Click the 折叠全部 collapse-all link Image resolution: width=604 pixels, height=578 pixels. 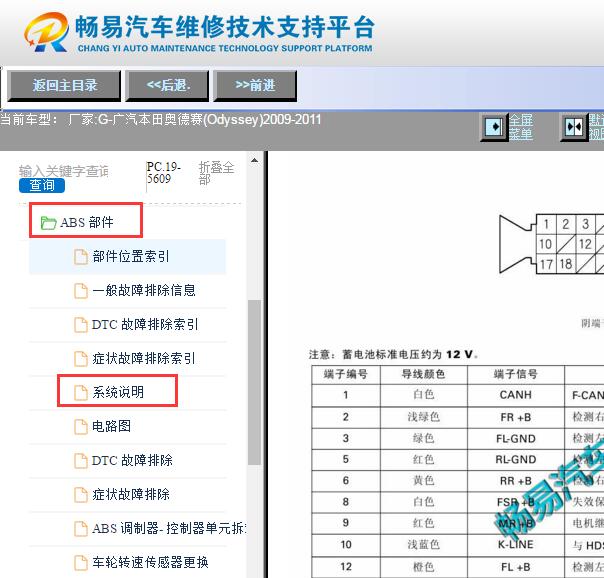[216, 173]
